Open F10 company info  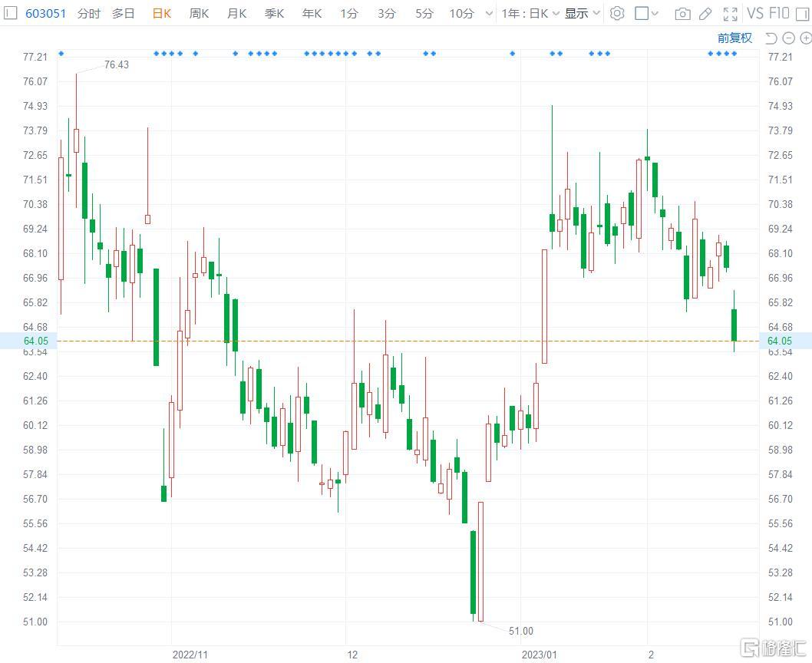[x=779, y=14]
